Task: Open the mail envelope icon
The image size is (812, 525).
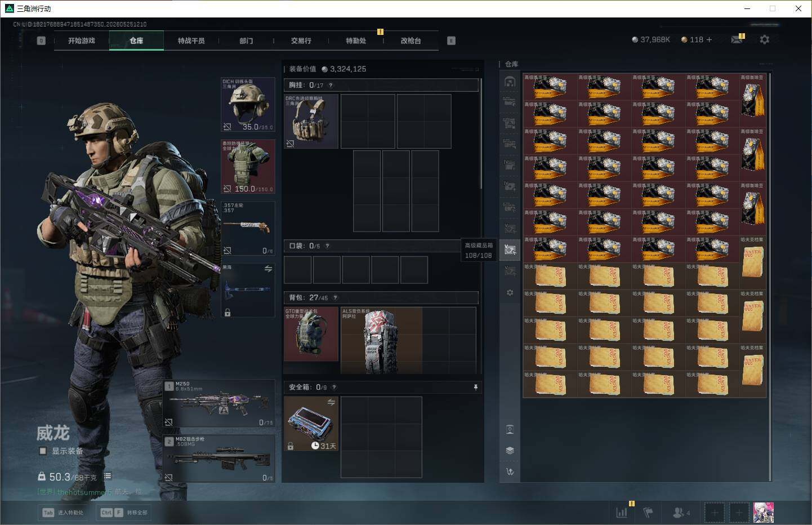Action: [737, 39]
